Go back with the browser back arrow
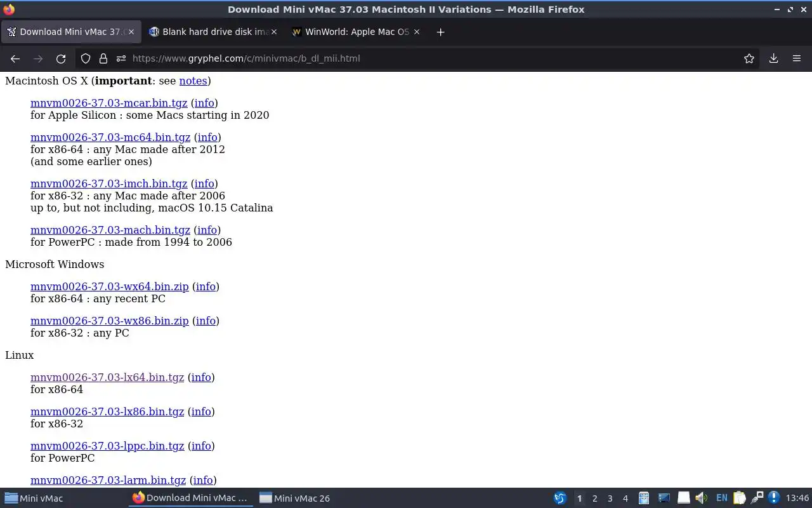The width and height of the screenshot is (812, 508). (15, 58)
